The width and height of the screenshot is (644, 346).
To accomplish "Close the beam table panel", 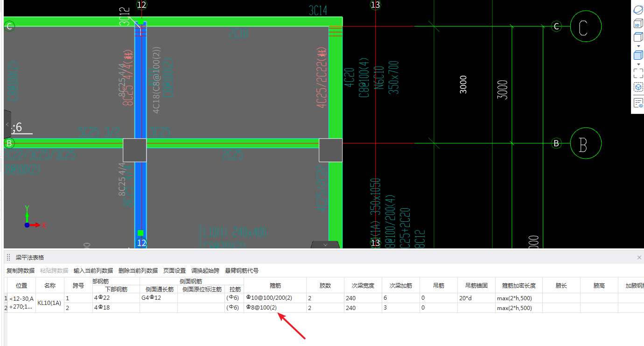I will point(639,258).
